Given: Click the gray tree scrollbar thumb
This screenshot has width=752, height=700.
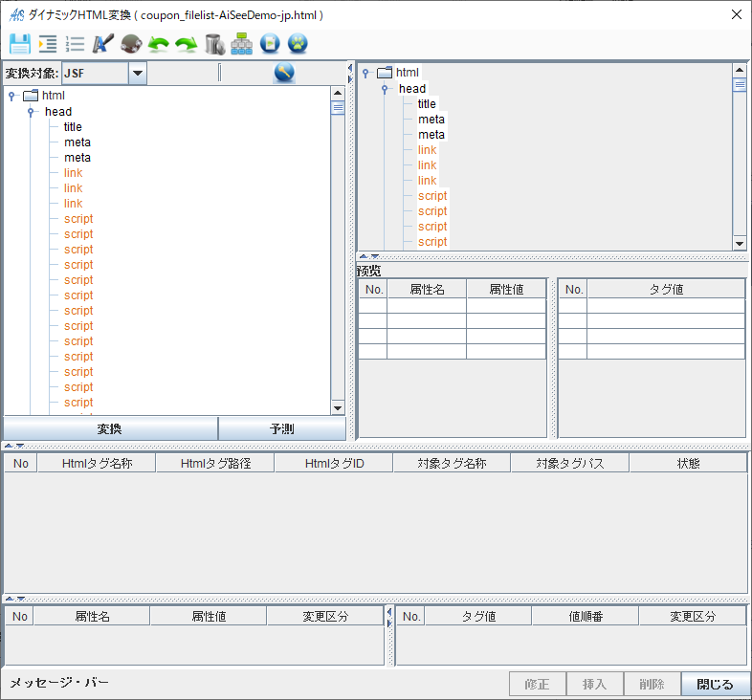Looking at the screenshot, I should 740,85.
